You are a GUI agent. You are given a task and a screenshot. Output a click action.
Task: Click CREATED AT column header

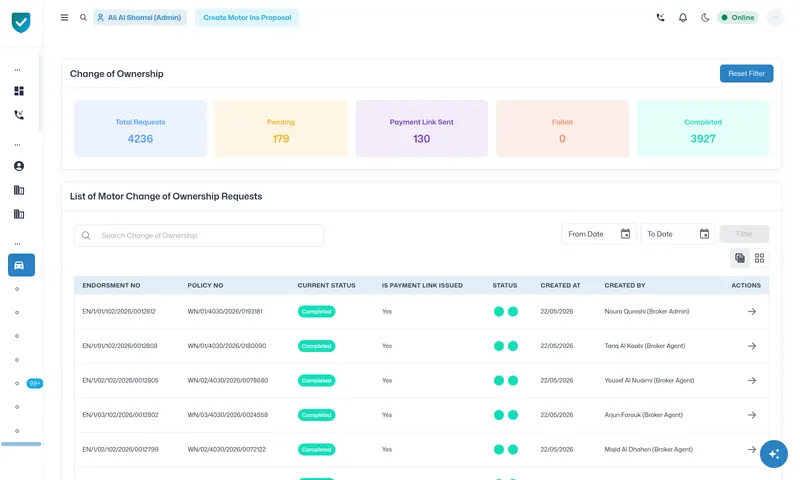click(560, 285)
